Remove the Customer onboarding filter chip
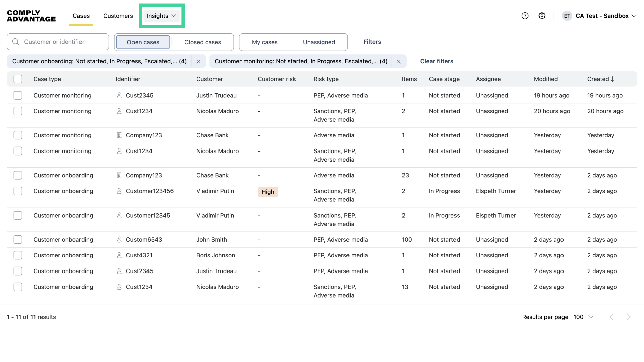This screenshot has width=644, height=362. (198, 61)
